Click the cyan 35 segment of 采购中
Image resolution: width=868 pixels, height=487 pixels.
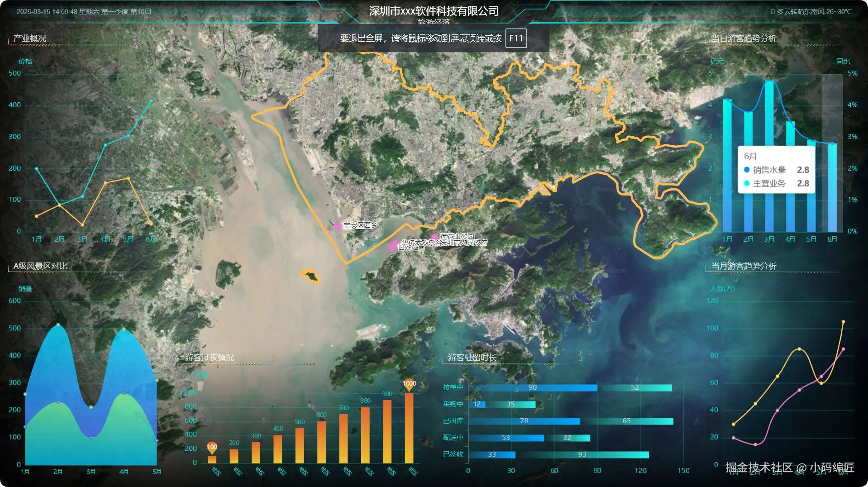(x=510, y=405)
